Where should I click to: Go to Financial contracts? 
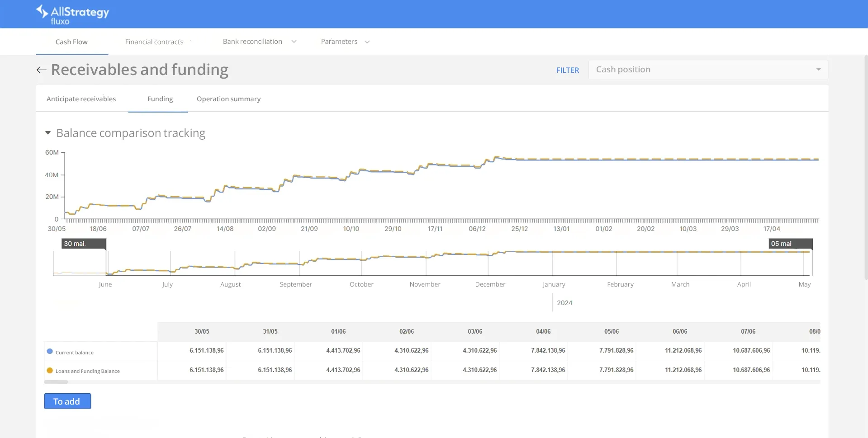tap(154, 42)
